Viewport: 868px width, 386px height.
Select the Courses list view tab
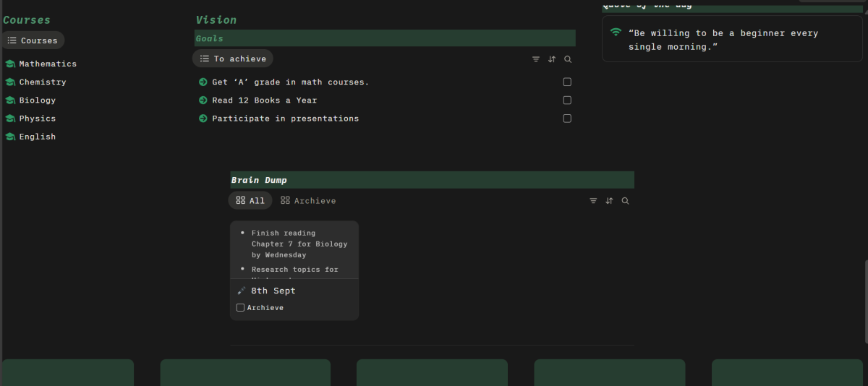(33, 40)
